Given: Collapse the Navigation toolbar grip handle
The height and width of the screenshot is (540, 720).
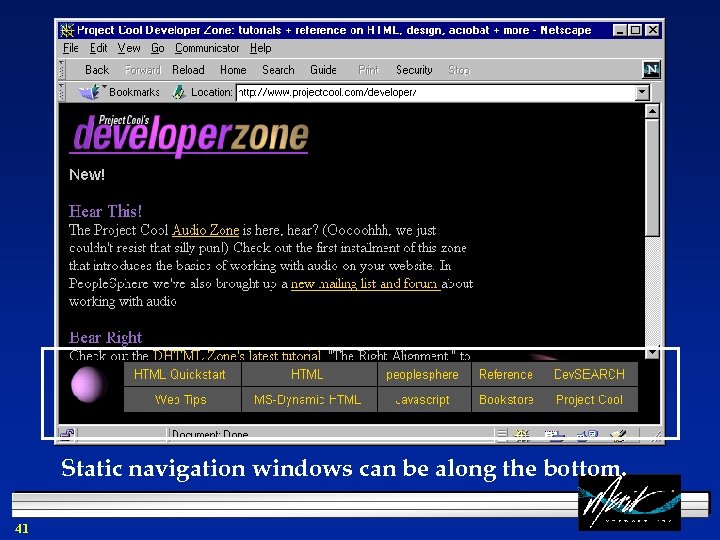Looking at the screenshot, I should coord(62,70).
